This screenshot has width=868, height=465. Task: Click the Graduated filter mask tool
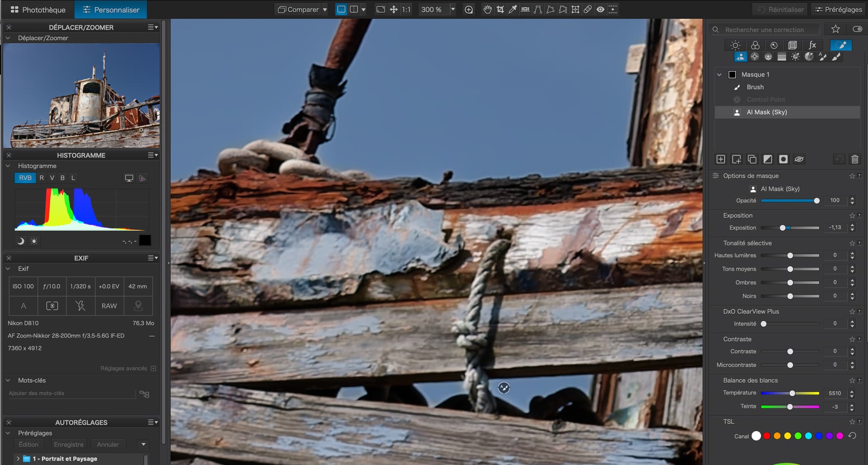(782, 56)
